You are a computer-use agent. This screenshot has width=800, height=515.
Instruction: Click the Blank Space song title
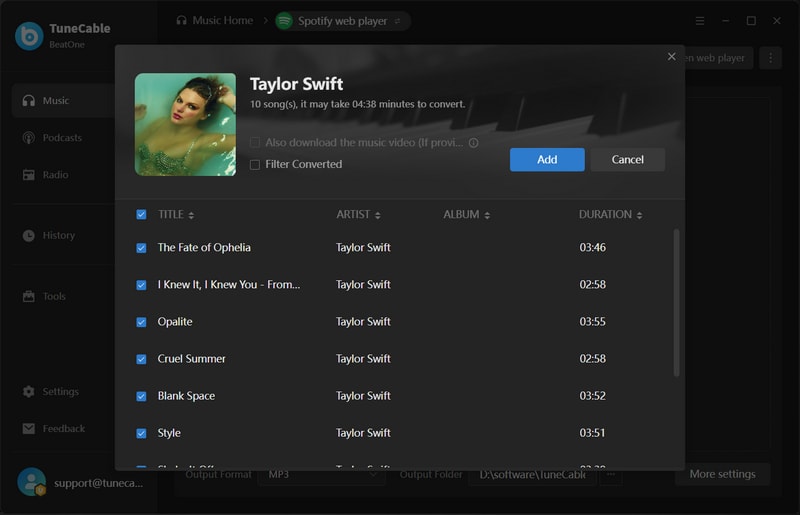(186, 396)
